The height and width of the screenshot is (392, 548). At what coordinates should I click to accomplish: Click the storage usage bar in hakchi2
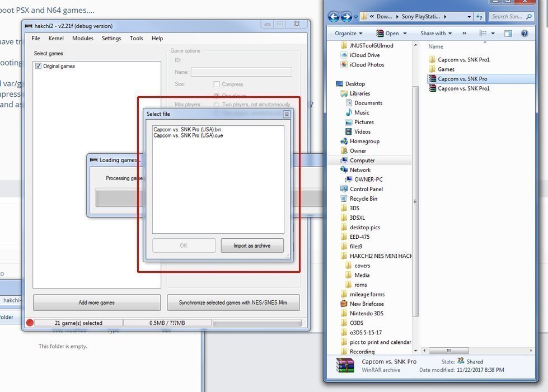pyautogui.click(x=257, y=323)
